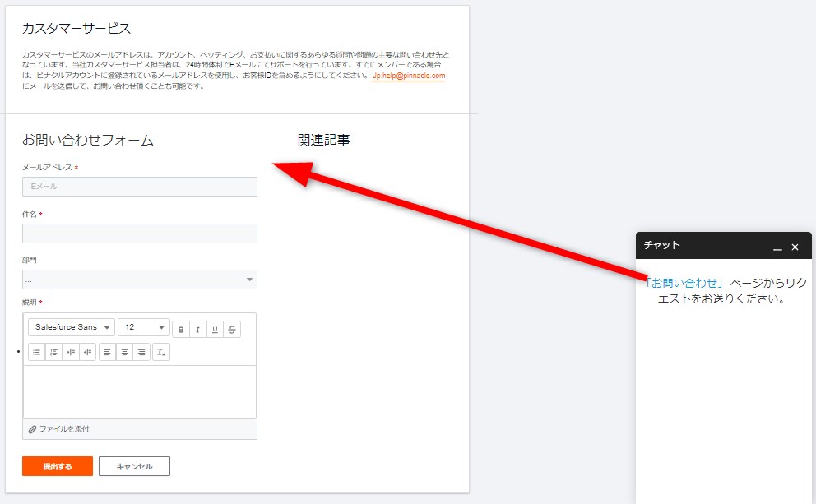Open the Salesforce Sans font dropdown
816x504 pixels.
(72, 327)
